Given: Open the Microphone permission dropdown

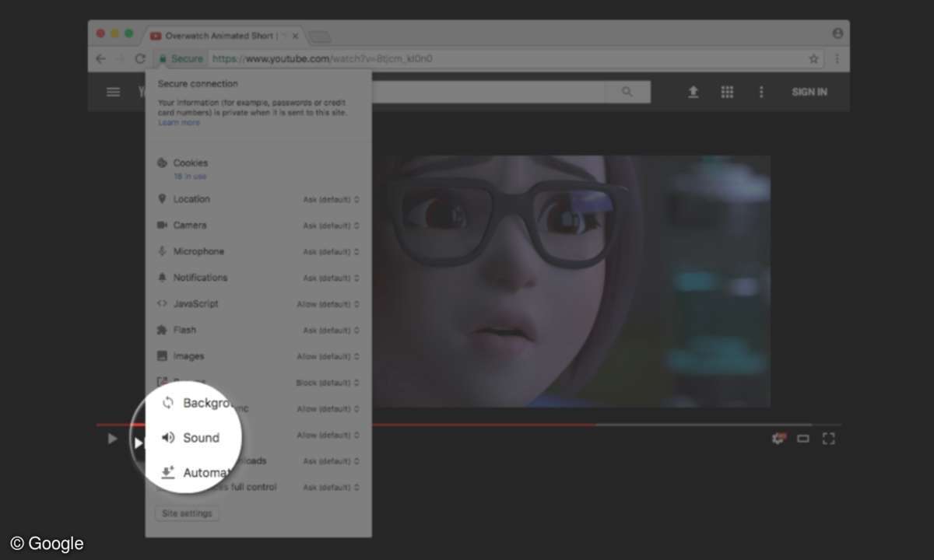Looking at the screenshot, I should point(331,252).
